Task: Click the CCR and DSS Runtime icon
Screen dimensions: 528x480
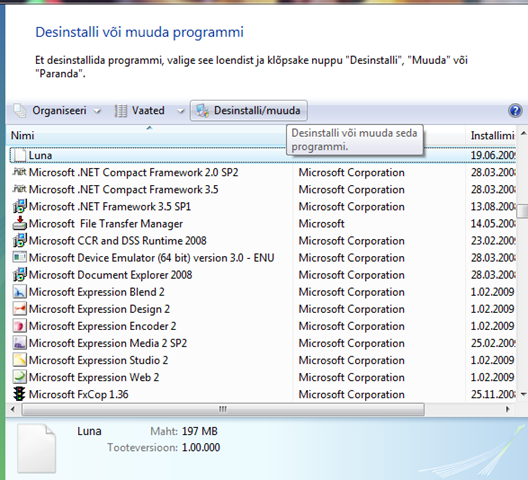Action: (20, 241)
